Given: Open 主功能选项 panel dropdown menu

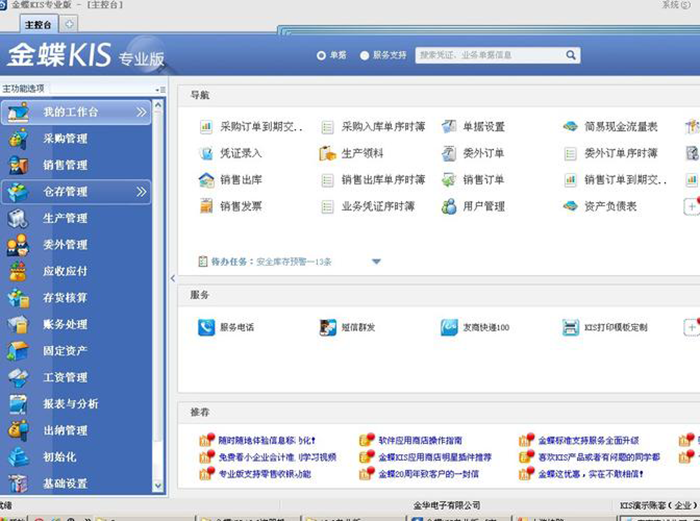Looking at the screenshot, I should click(161, 90).
